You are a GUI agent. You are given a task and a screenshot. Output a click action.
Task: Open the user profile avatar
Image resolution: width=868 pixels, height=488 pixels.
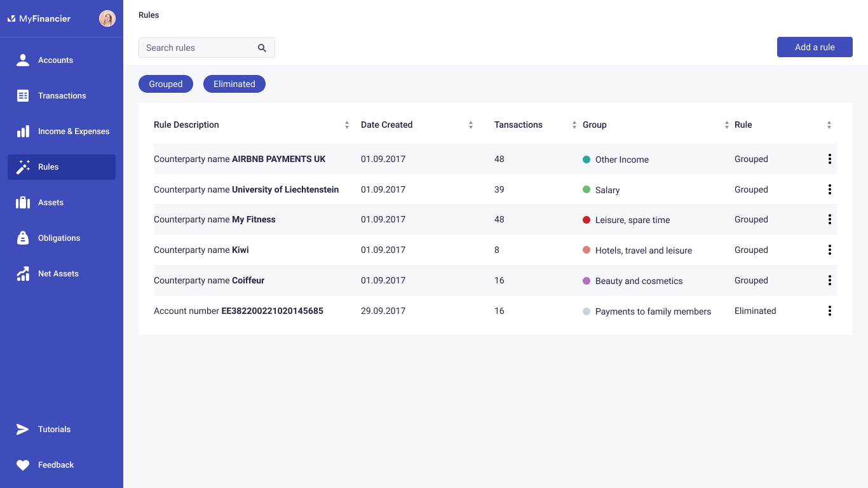(107, 18)
